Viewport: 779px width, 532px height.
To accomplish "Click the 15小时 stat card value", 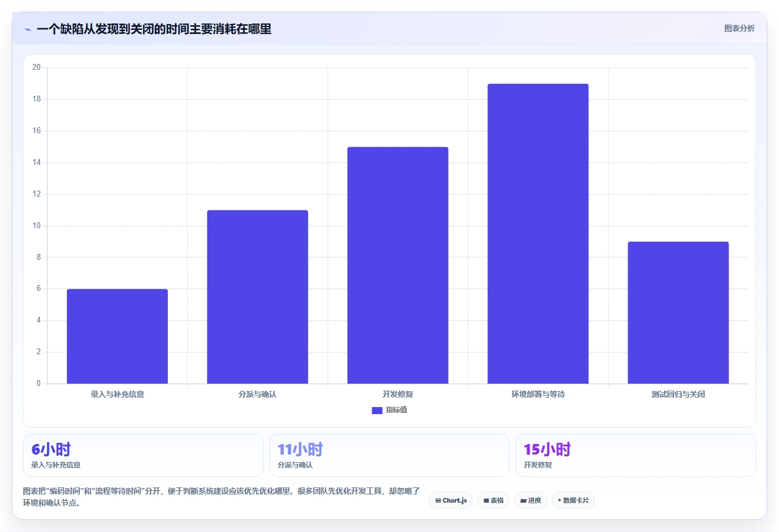I will point(547,449).
